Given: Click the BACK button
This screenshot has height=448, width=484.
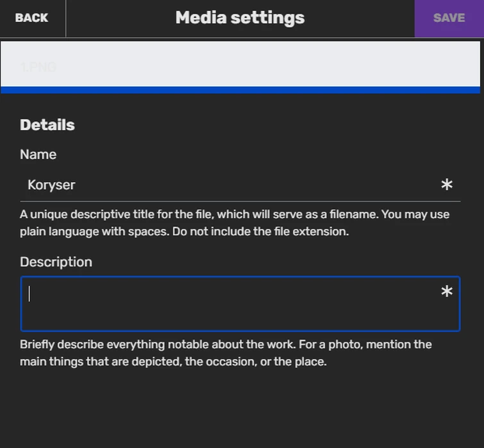Looking at the screenshot, I should [31, 18].
